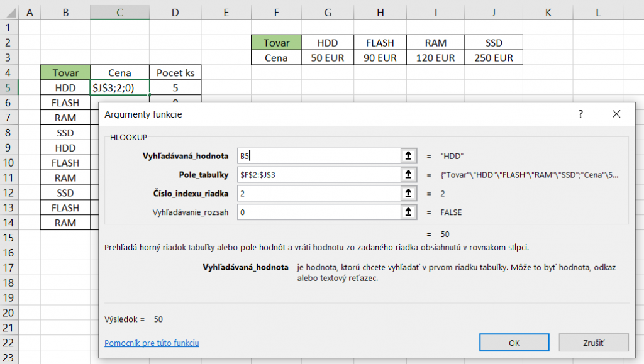This screenshot has width=644, height=364.
Task: Click the 120 EUR cell
Action: (435, 58)
